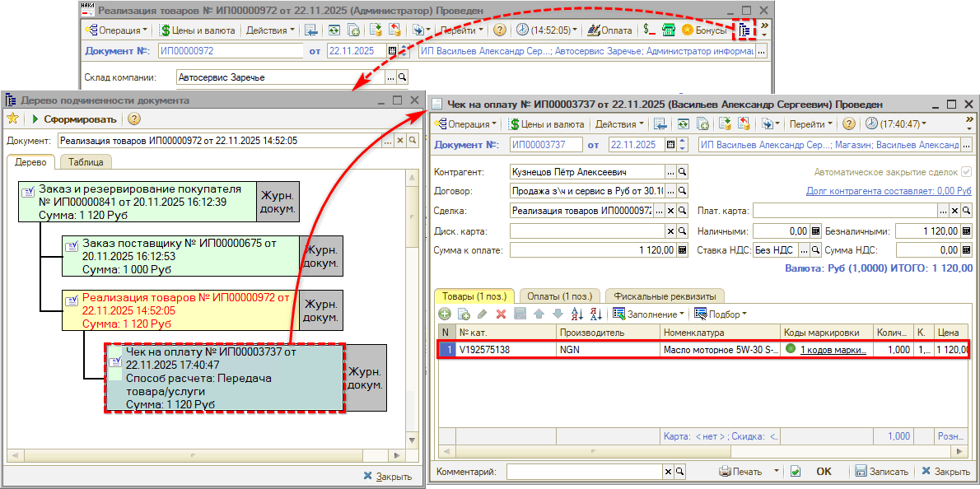Search Контрагент with the magnifier icon
Screen dimensions: 980x489
click(682, 172)
